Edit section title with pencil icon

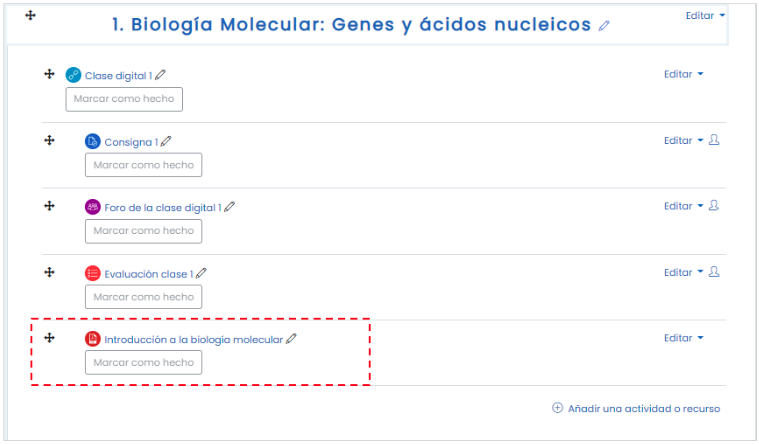[x=604, y=26]
